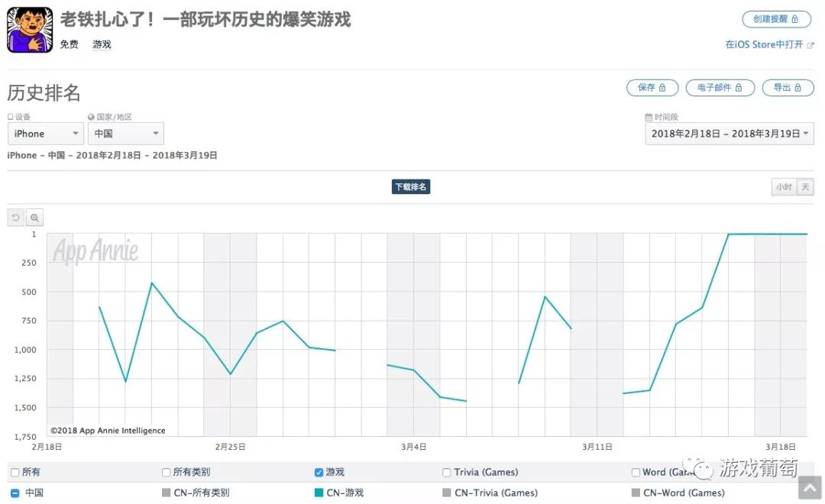Screen dimensions: 825x504
Task: Collapse the 中国 row minus icon
Action: pyautogui.click(x=15, y=493)
